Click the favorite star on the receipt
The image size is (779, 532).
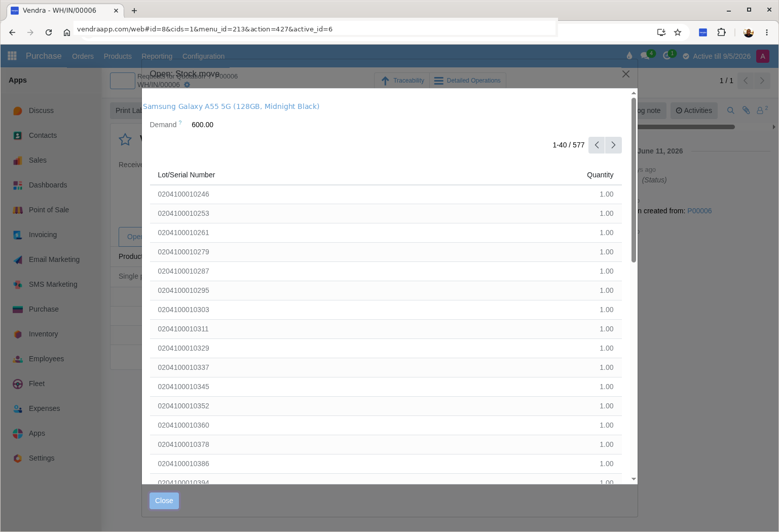(x=125, y=140)
